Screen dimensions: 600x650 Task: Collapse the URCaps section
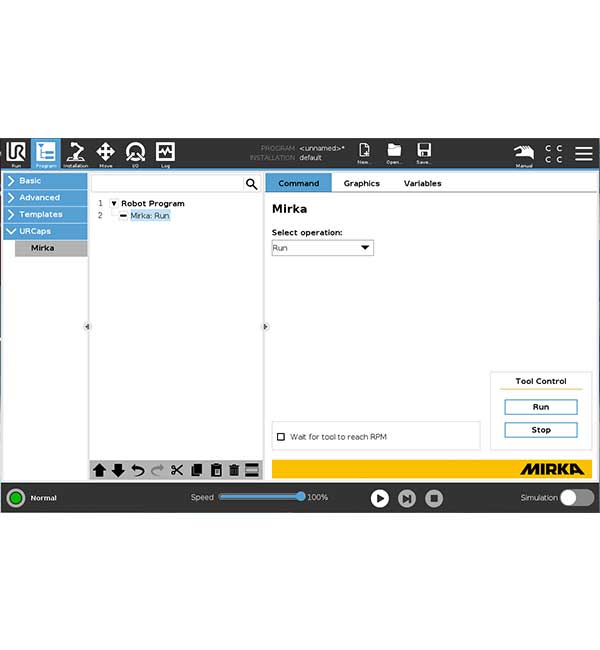tap(45, 231)
